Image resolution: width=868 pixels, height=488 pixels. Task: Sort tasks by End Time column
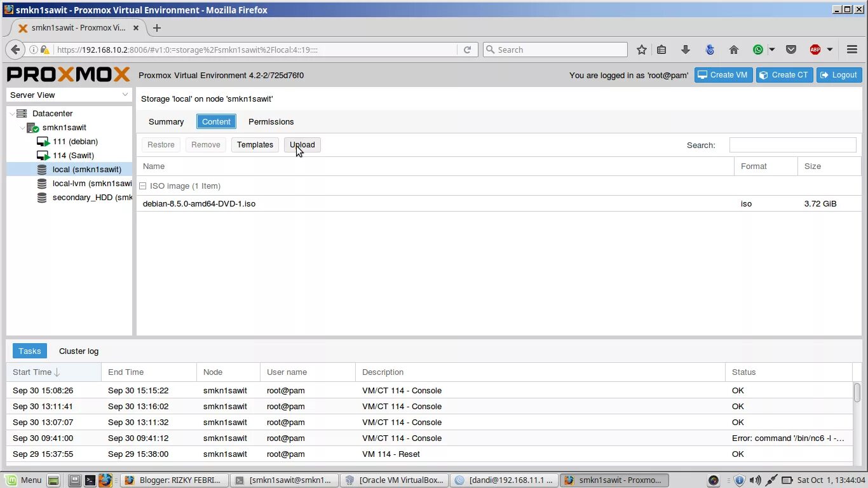(x=149, y=372)
